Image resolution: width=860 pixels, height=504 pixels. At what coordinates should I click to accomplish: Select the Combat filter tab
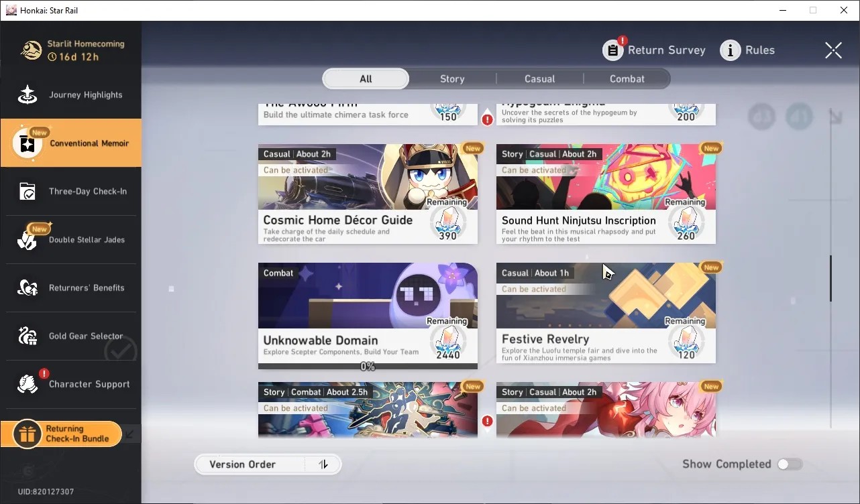[627, 79]
